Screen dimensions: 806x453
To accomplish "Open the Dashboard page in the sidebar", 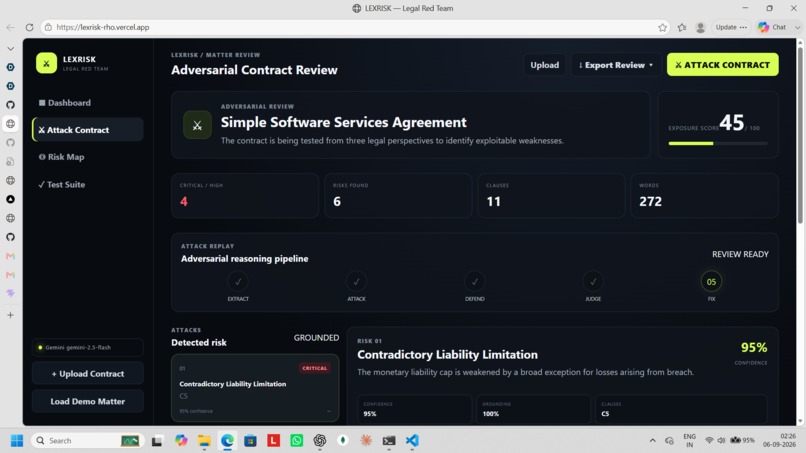I will pyautogui.click(x=65, y=103).
